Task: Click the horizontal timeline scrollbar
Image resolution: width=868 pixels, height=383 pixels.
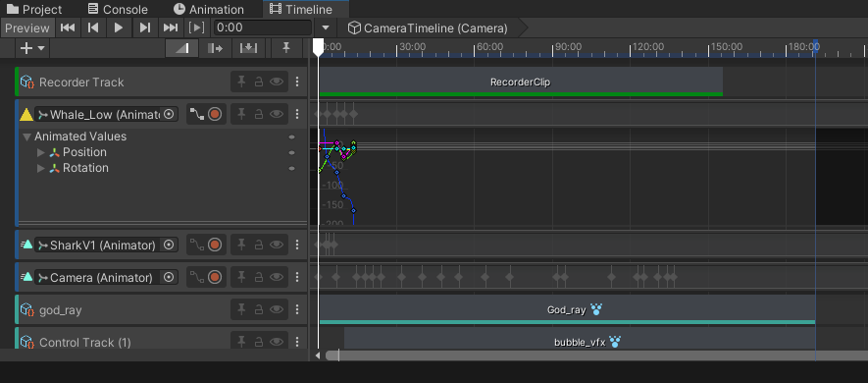Action: click(596, 356)
